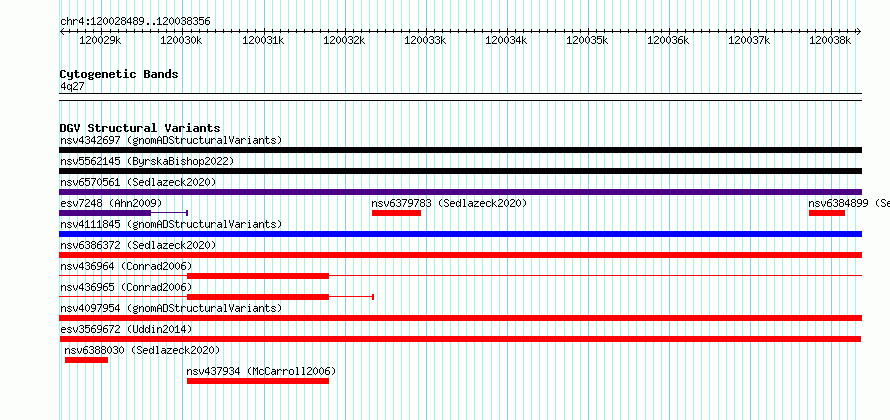Select the nsv436965 Conrad2006 thick red segment
890x420 pixels.
pyautogui.click(x=258, y=297)
